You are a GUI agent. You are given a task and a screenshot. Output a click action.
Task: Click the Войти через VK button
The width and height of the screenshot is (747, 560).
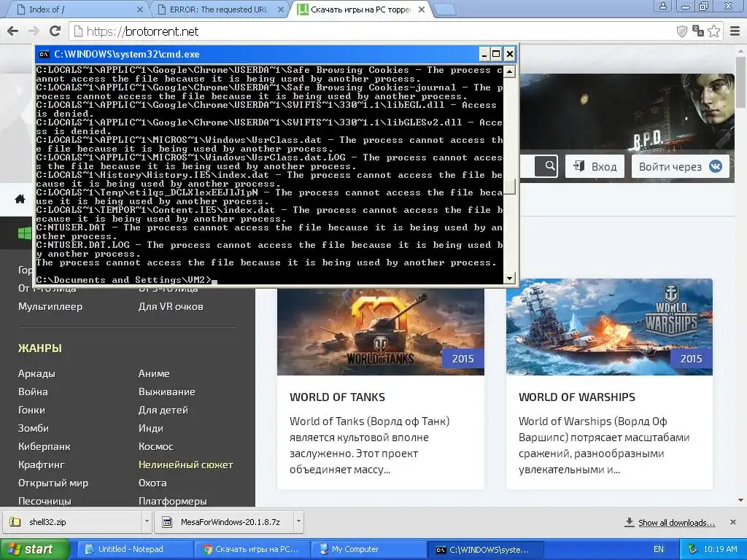click(x=681, y=166)
